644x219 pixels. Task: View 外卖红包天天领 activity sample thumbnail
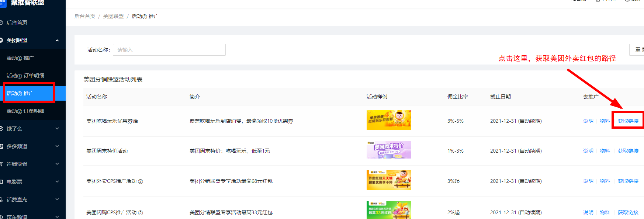tap(389, 180)
